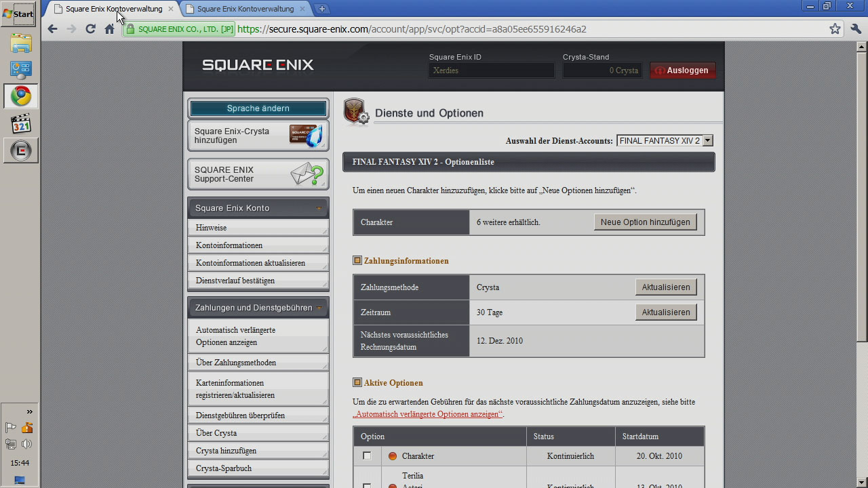This screenshot has width=868, height=488.
Task: Collapse the Zahlungen und Dienstgebühren section
Action: pos(321,307)
